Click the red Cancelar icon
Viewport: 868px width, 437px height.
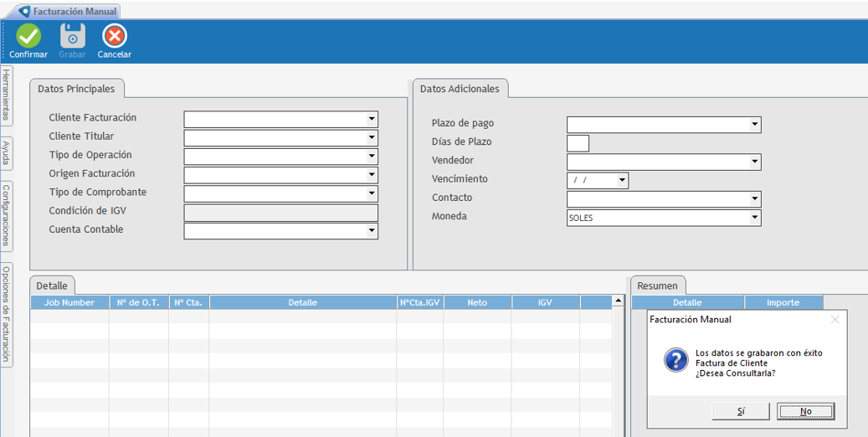tap(115, 36)
